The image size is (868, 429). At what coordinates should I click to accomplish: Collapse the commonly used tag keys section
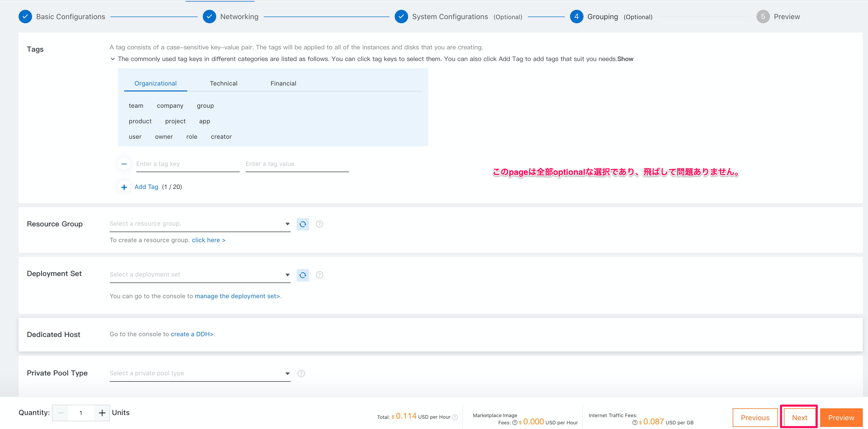click(113, 59)
